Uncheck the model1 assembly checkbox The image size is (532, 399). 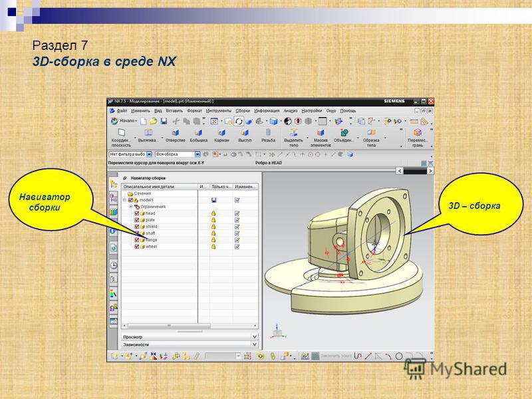(130, 200)
